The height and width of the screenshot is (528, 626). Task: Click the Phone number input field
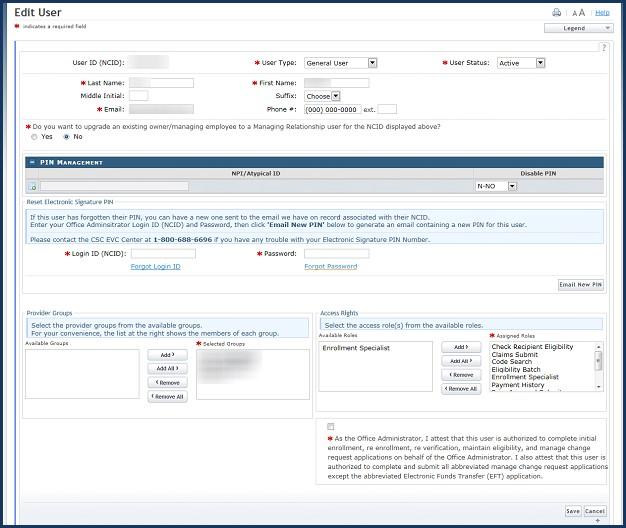tap(331, 109)
